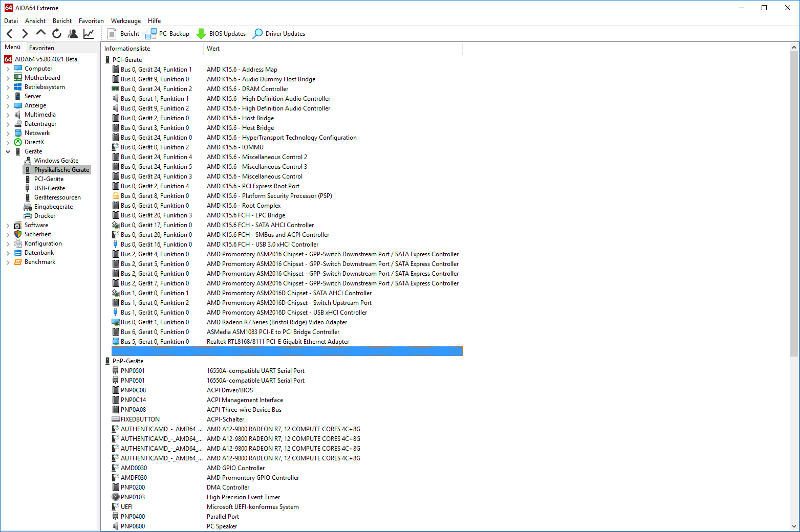Switch to the Favoriten tab

tap(41, 48)
